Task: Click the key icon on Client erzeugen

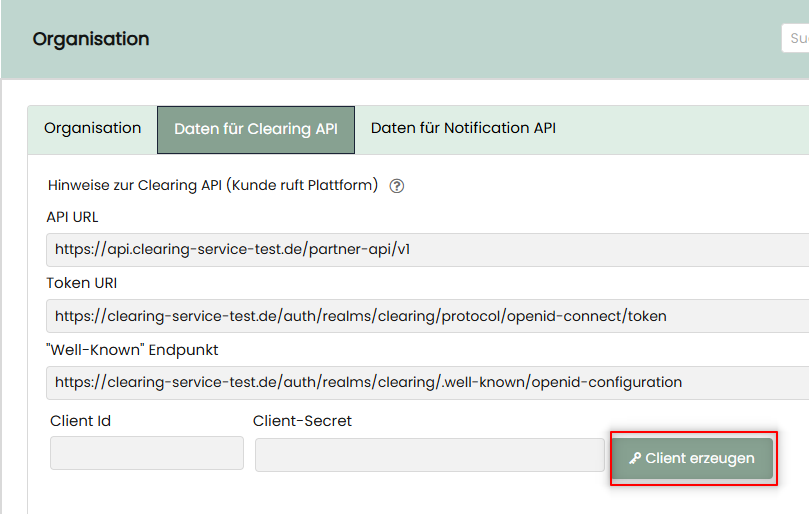Action: click(x=635, y=459)
